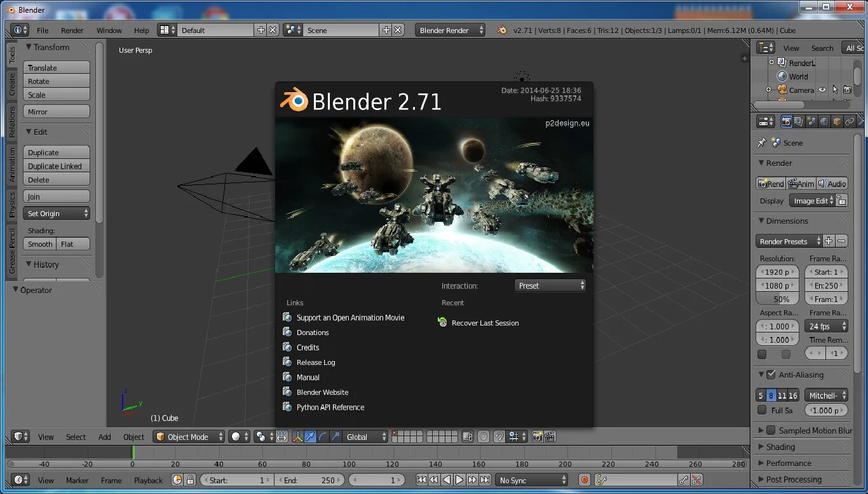The image size is (868, 494).
Task: Open the Help menu
Action: pos(141,30)
